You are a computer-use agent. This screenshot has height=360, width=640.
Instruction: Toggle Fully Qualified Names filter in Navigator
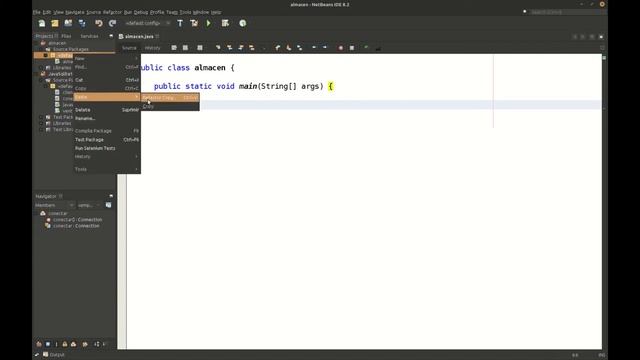(x=85, y=344)
